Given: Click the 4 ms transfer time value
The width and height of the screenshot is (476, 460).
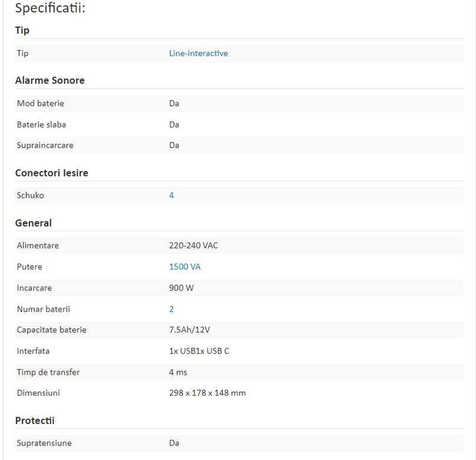Looking at the screenshot, I should 178,372.
